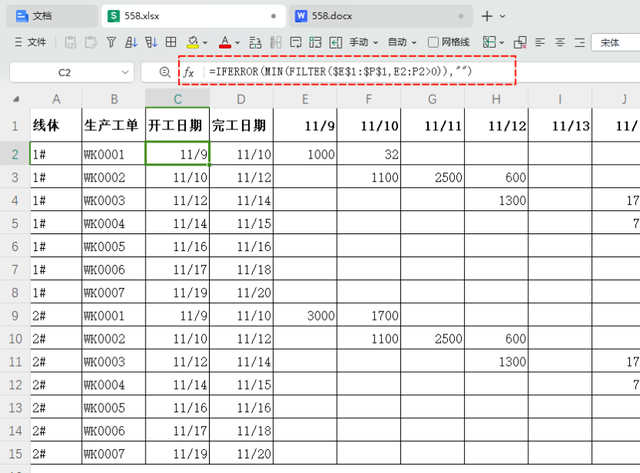This screenshot has width=640, height=473.
Task: Click the 完工日期 header cell
Action: [241, 125]
